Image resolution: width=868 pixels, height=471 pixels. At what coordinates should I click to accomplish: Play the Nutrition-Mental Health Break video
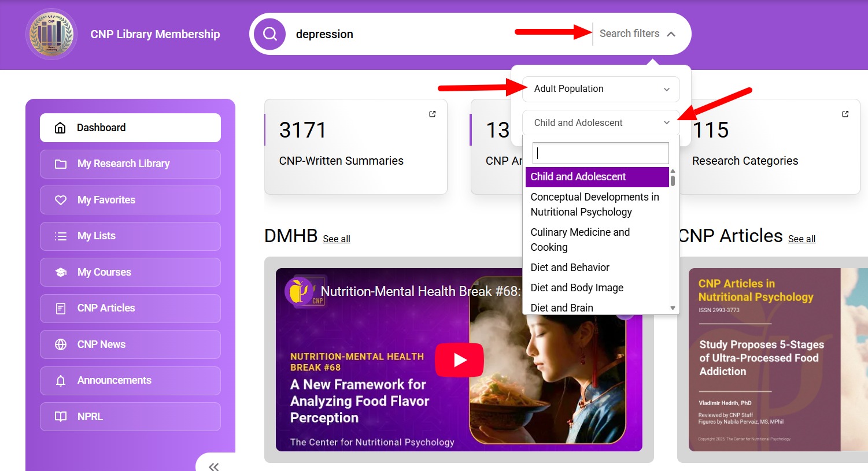[x=459, y=360]
